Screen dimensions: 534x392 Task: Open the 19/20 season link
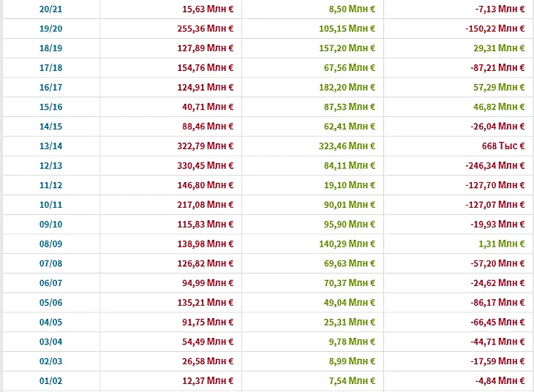(x=50, y=29)
